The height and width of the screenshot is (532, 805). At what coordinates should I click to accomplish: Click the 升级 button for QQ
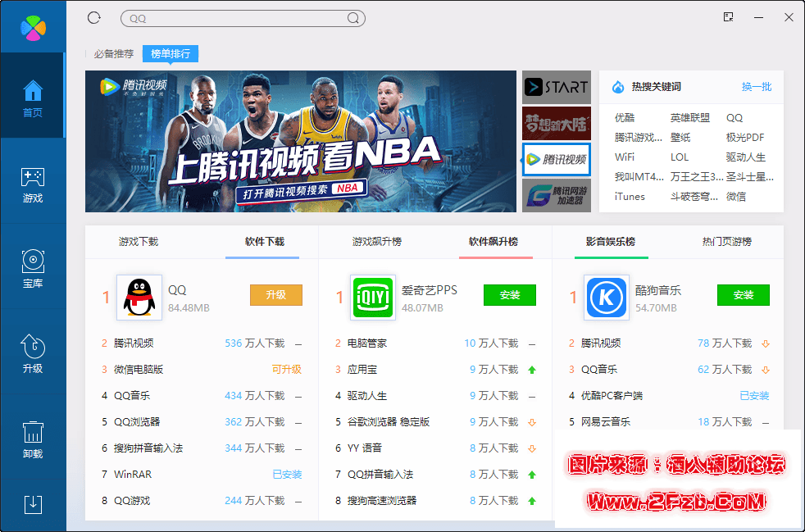click(276, 295)
